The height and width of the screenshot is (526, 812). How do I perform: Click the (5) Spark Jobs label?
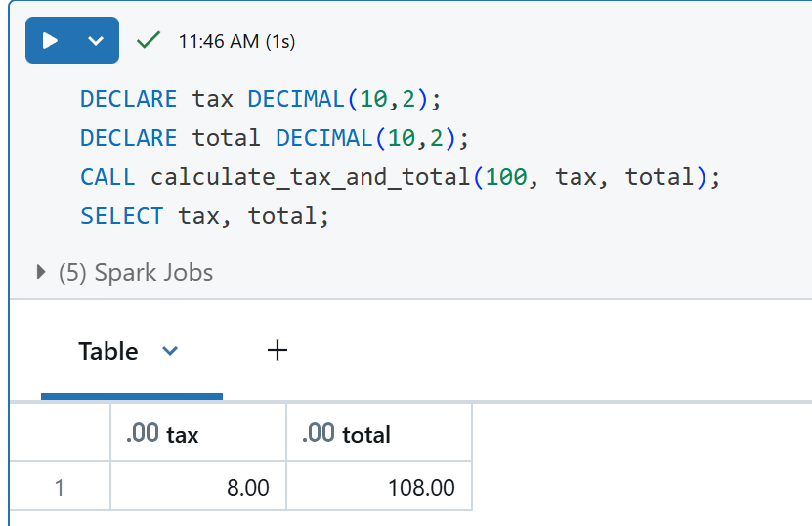point(136,273)
